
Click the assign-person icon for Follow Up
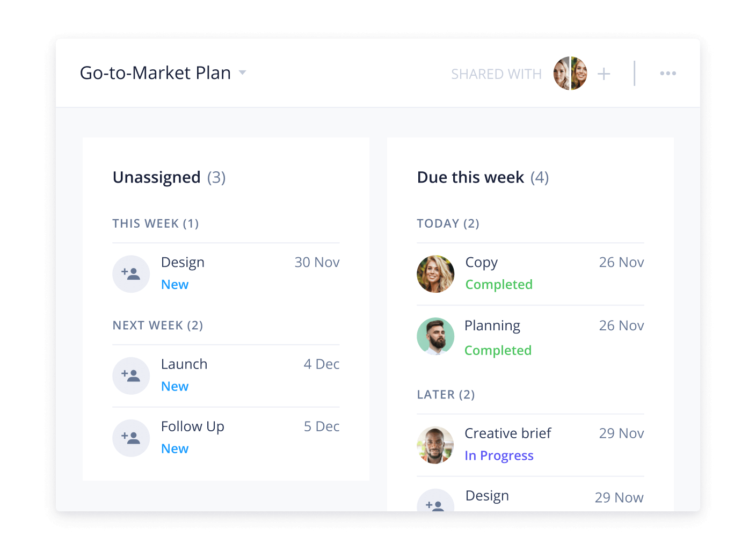131,438
